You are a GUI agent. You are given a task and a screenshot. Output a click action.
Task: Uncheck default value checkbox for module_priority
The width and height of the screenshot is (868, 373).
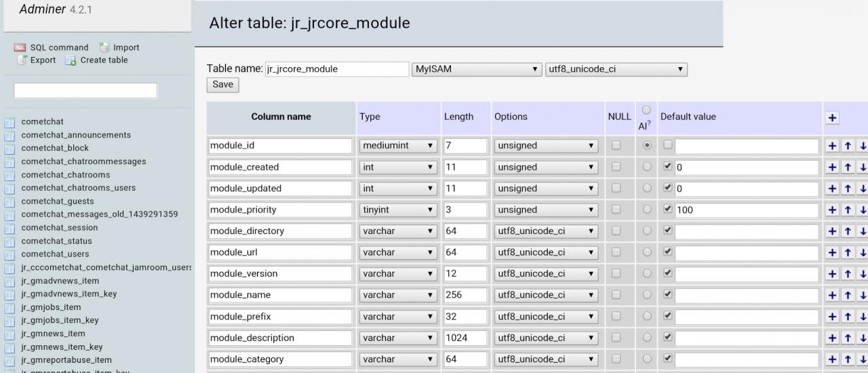(668, 209)
